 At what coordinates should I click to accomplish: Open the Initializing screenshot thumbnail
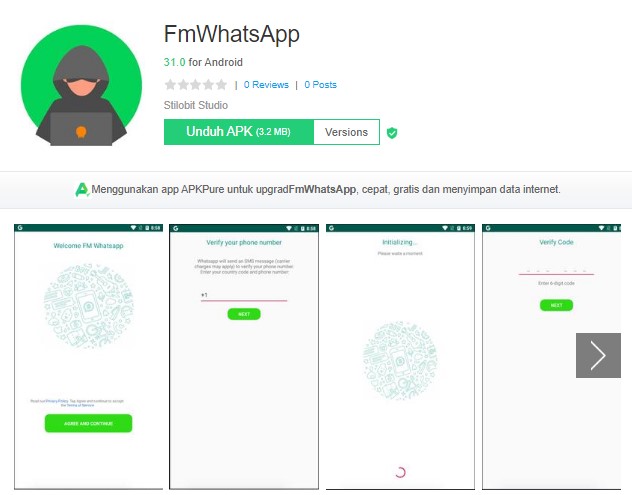(400, 357)
